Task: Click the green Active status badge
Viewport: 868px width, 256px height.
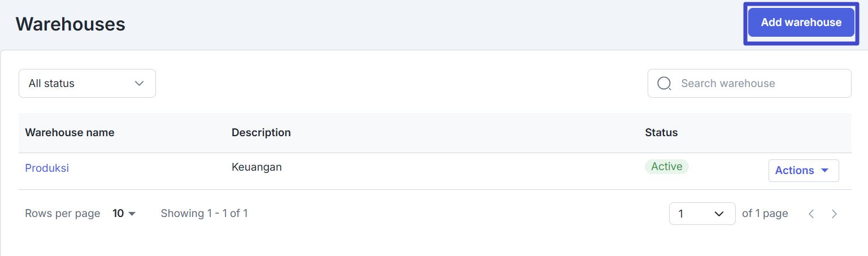Action: [667, 167]
